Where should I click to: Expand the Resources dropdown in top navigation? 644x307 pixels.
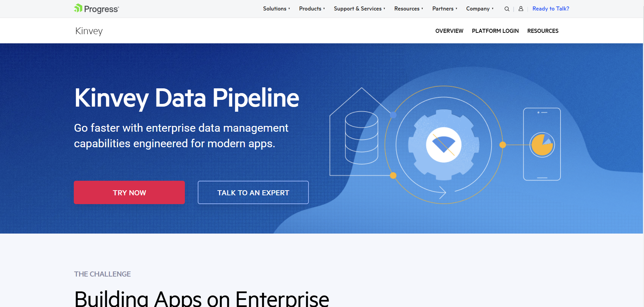[409, 9]
